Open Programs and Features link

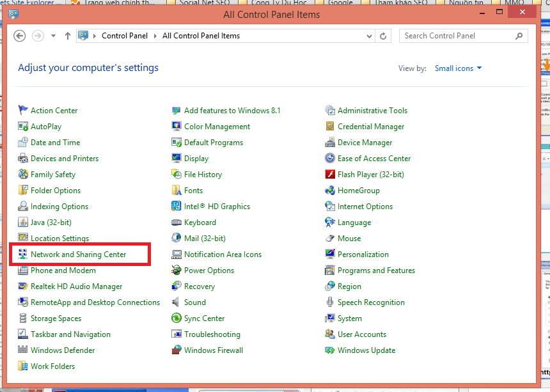[376, 270]
